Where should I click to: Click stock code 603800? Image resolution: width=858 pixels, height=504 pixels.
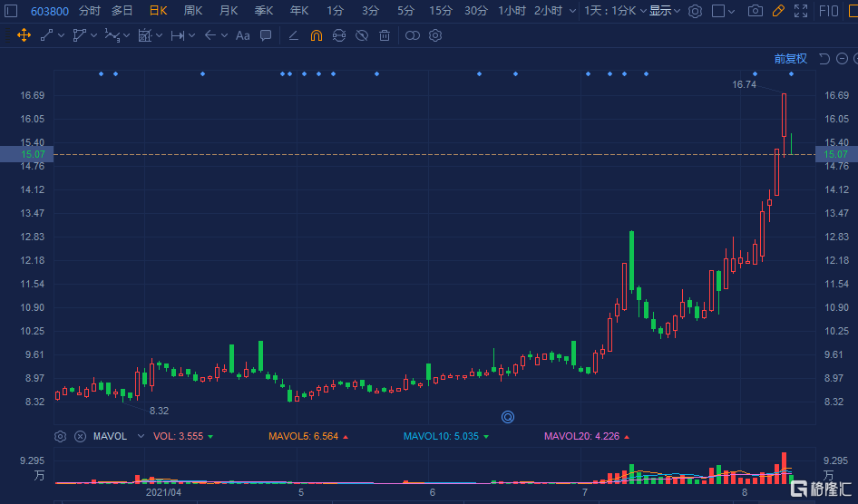point(50,12)
